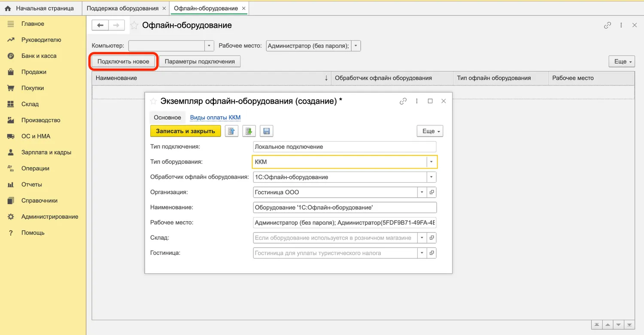Click into the Наименование text field

pos(345,208)
